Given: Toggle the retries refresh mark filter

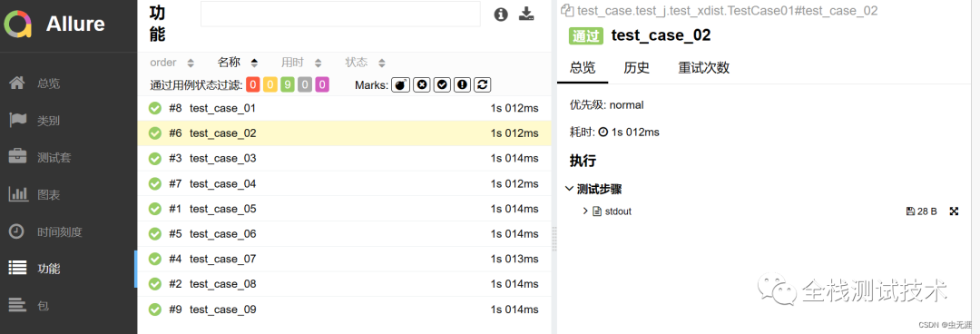Looking at the screenshot, I should [483, 84].
